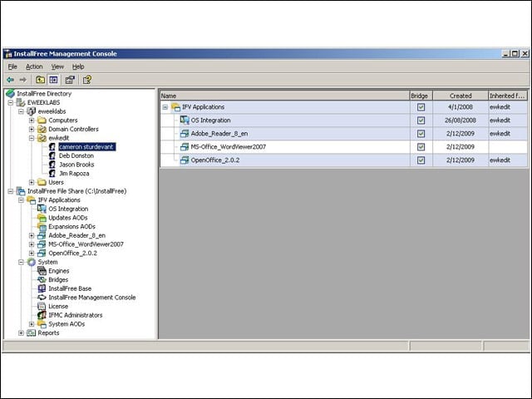Click the InstallFree File Share icon
This screenshot has height=399, width=532.
coord(21,191)
